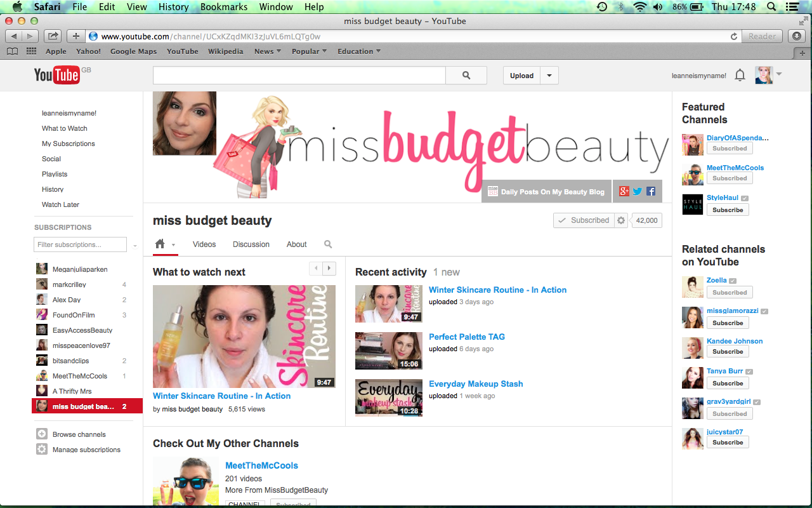Viewport: 812px width, 508px height.
Task: Click Spotlight search icon in menu bar
Action: 771,7
